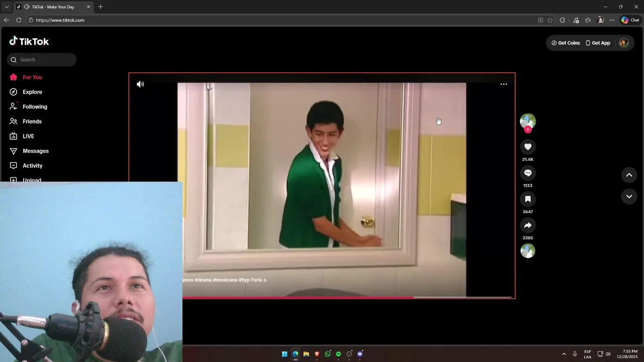Screen dimensions: 644x362
Task: Follow the creator with the red plus badge
Action: [528, 130]
